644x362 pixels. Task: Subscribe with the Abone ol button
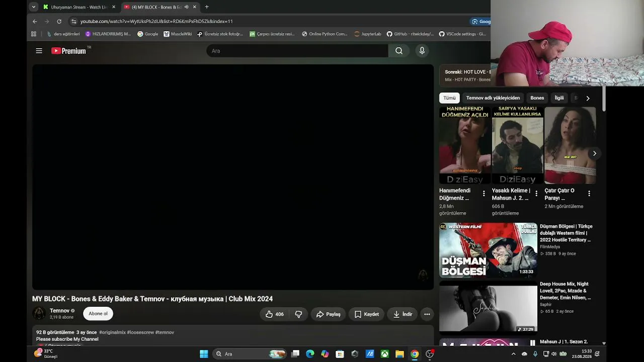[98, 314]
